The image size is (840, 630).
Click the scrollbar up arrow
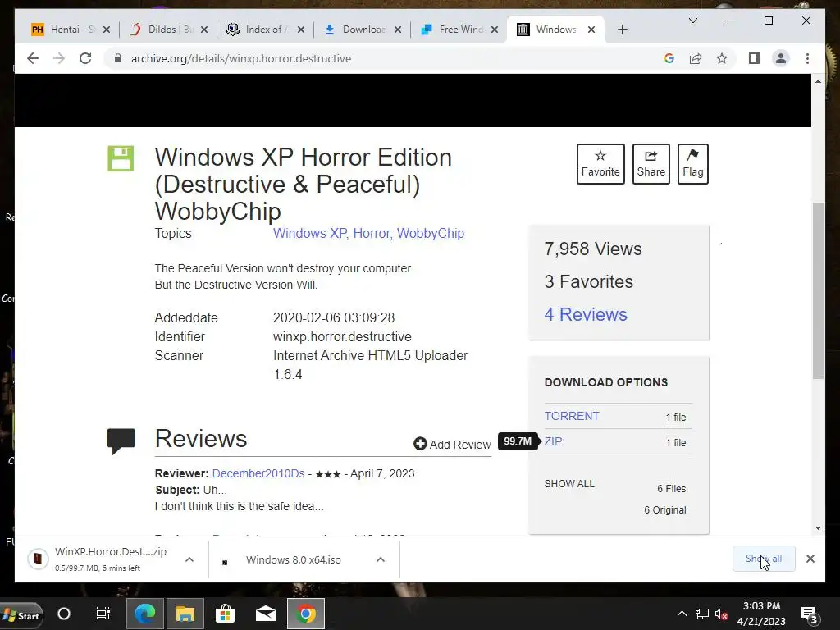click(x=818, y=81)
